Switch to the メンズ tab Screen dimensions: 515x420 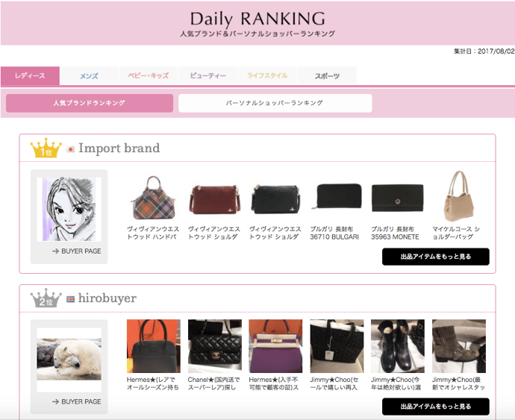(x=89, y=76)
